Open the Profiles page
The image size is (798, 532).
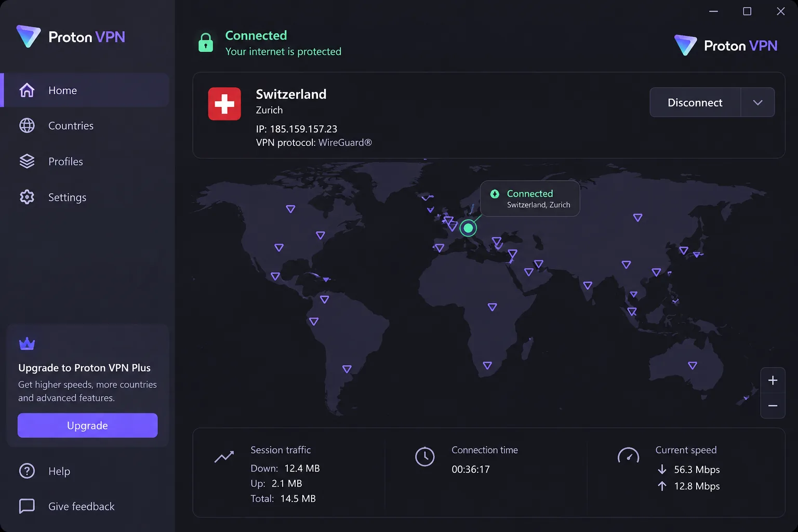85,162
